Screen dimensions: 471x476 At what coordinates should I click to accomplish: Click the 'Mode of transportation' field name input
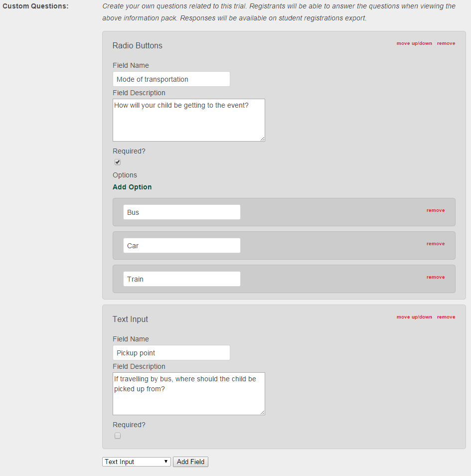(x=171, y=79)
